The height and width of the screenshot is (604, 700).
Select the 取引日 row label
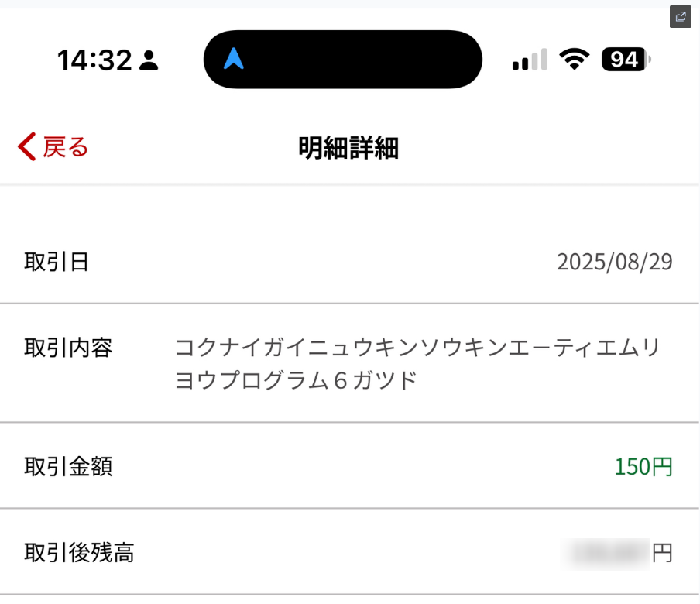pos(57,263)
